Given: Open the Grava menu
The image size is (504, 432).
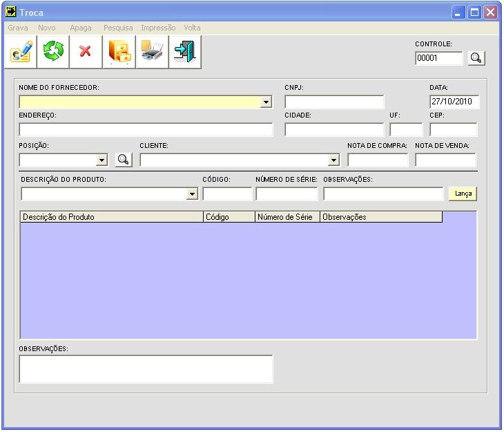Looking at the screenshot, I should point(18,28).
